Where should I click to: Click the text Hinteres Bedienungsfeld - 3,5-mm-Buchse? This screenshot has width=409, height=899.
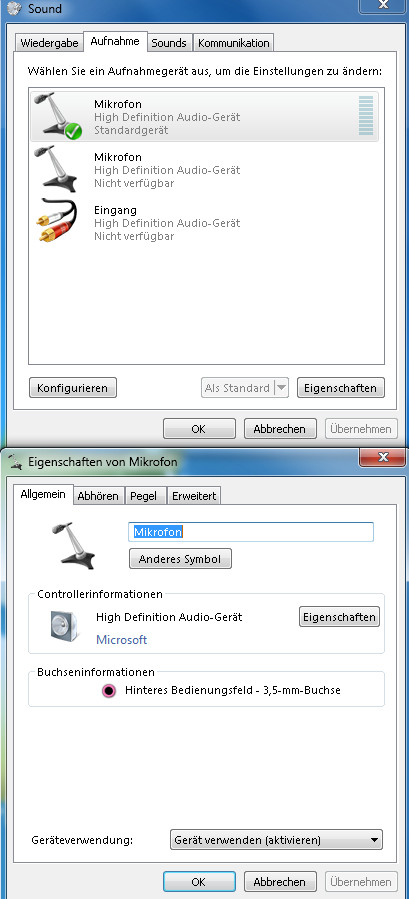pos(233,690)
